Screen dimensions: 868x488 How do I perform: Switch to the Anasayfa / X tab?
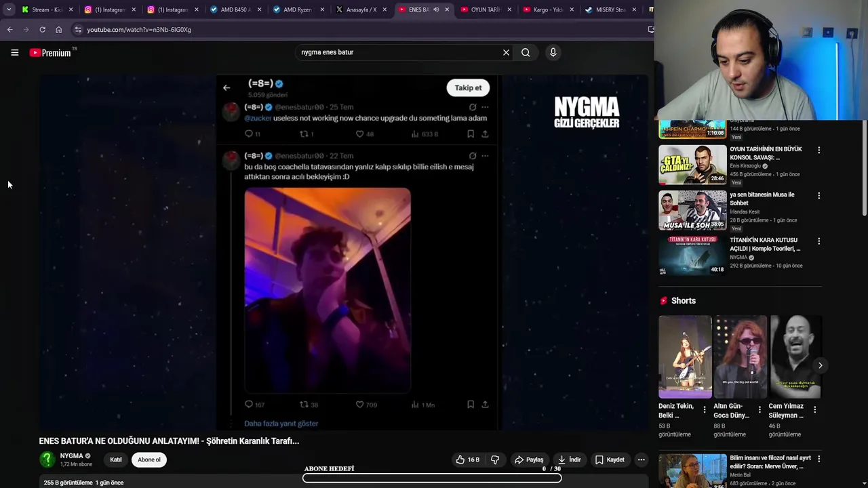[x=361, y=9]
